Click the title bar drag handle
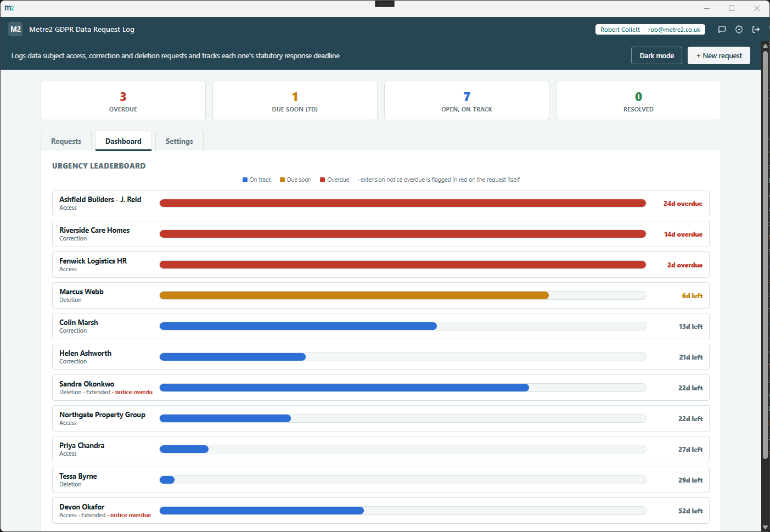770x532 pixels. [x=385, y=3]
